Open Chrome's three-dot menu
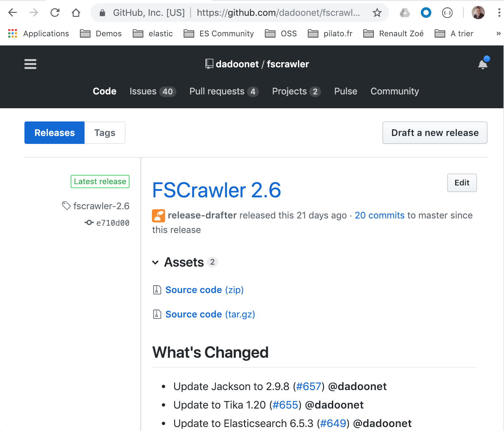The image size is (504, 431). (x=499, y=13)
